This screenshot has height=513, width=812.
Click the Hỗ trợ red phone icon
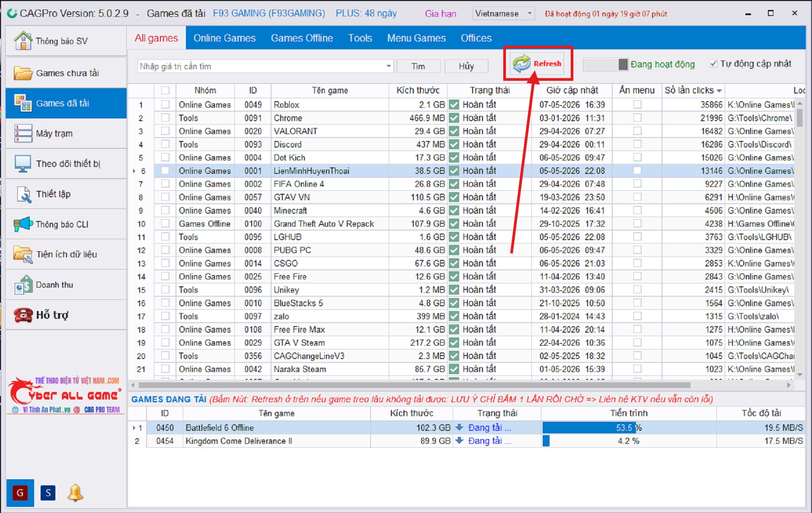[x=23, y=315]
